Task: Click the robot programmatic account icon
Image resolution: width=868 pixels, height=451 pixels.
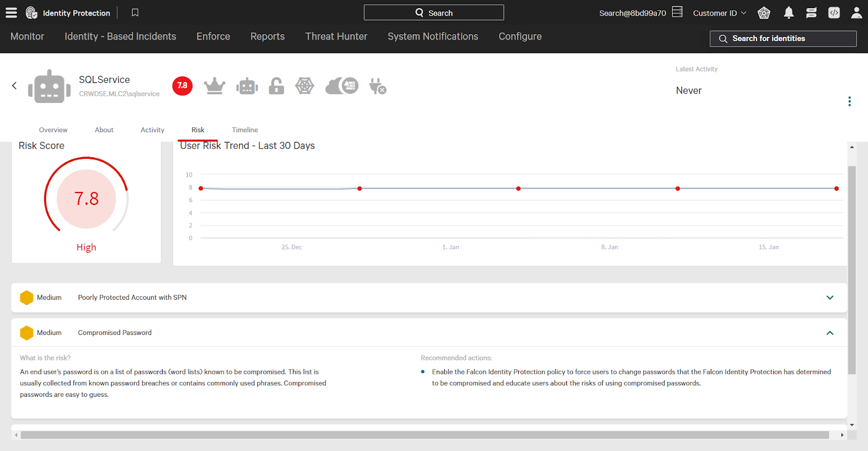Action: coord(247,86)
